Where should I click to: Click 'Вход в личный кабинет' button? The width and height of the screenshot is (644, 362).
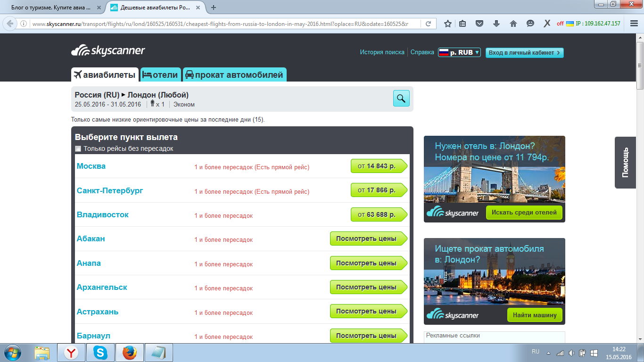[524, 53]
